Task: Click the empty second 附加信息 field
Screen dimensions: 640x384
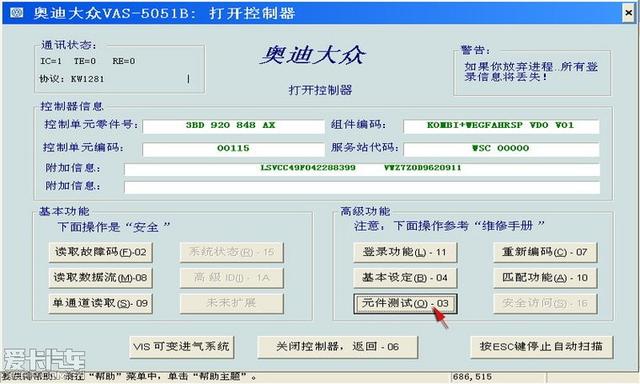Action: pyautogui.click(x=362, y=187)
